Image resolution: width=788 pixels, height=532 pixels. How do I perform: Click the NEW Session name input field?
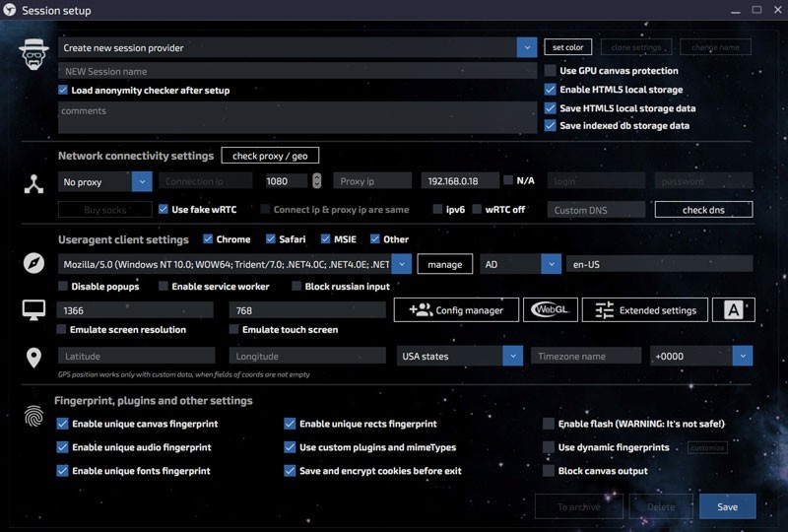pos(295,71)
